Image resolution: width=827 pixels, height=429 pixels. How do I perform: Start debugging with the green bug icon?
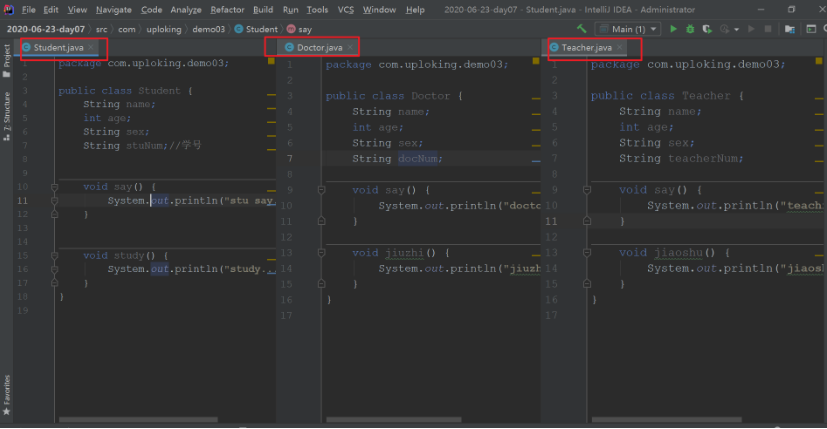pyautogui.click(x=690, y=29)
